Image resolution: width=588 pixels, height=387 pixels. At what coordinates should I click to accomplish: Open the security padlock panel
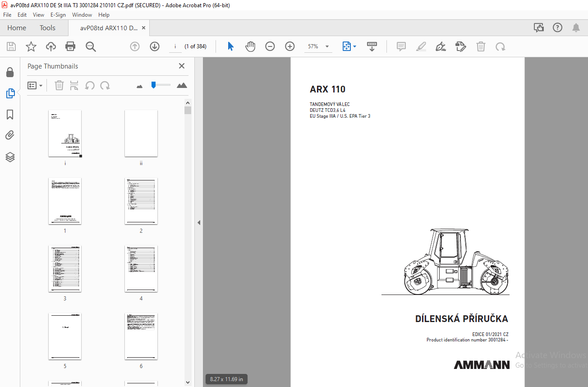(10, 72)
